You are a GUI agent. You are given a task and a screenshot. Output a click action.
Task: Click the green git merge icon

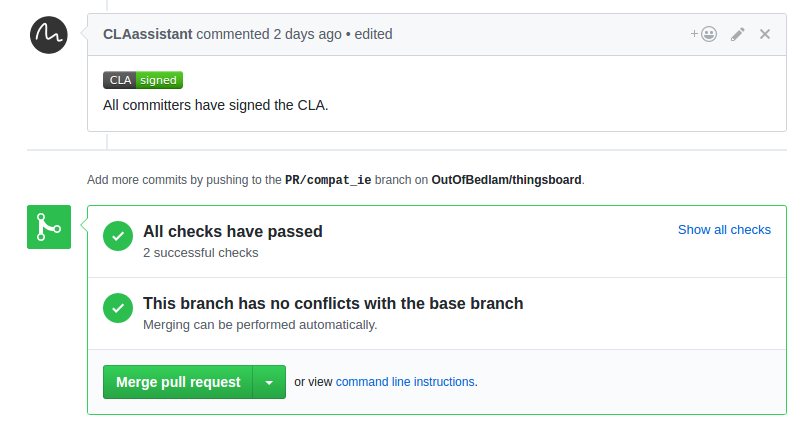coord(49,227)
